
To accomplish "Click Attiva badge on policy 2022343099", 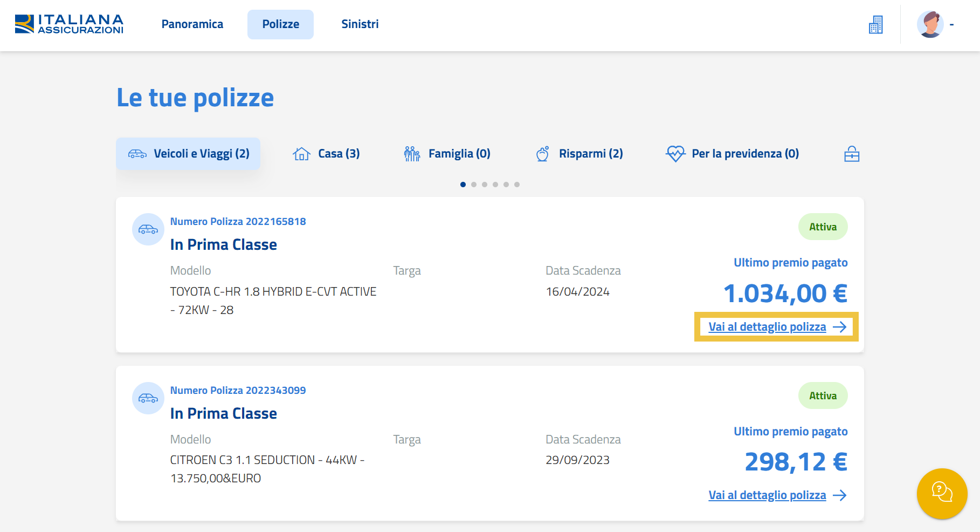I will (823, 396).
